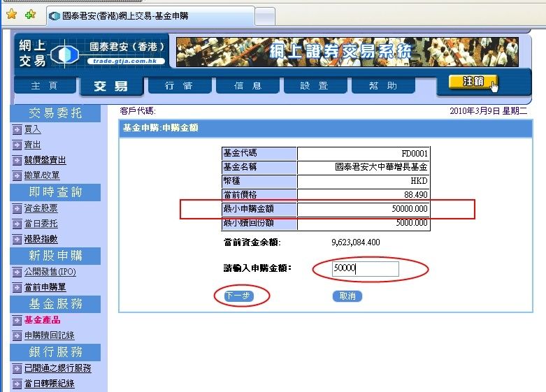Click the arrow icon beside 競價盤賣出
Viewport: 546px width, 392px height.
pos(17,161)
